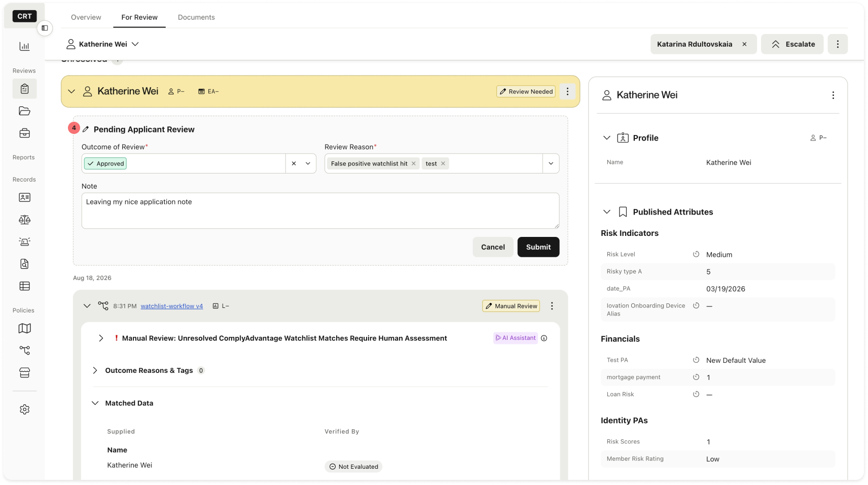Click the New Default Value text

tap(736, 360)
